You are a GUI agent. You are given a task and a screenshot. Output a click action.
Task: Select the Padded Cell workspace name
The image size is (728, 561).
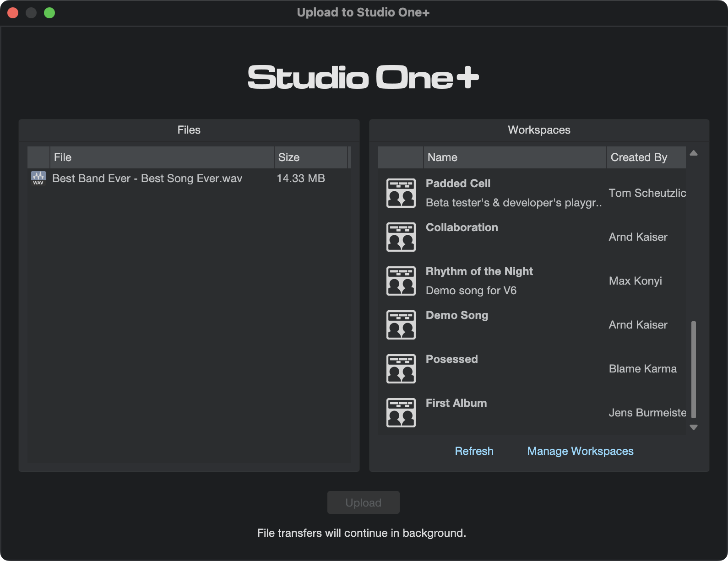[x=458, y=183]
